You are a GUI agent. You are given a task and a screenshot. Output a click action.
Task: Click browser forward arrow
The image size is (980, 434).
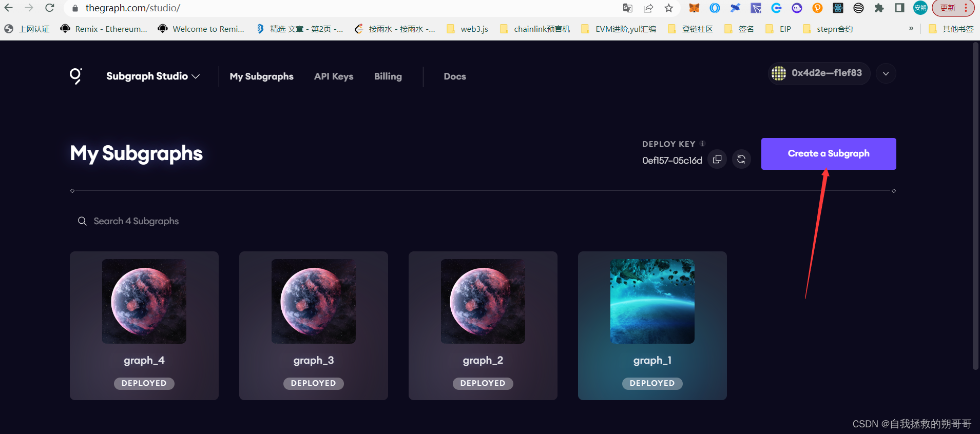[x=29, y=8]
